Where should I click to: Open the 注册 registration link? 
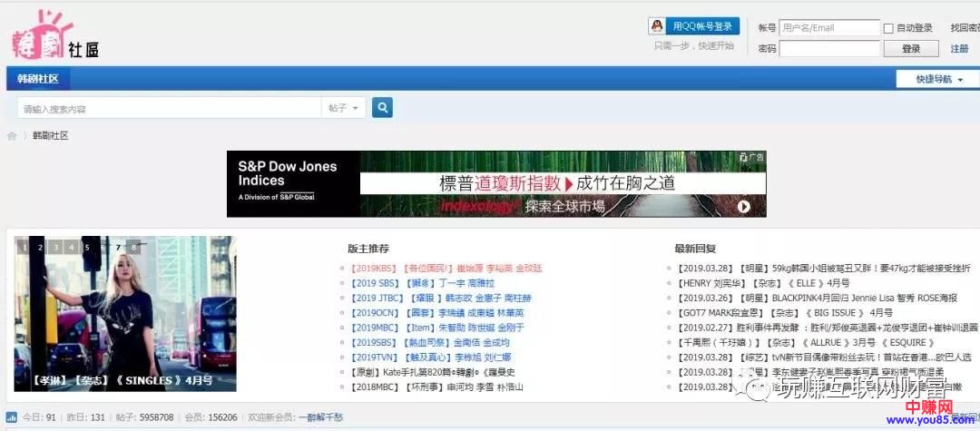click(959, 49)
